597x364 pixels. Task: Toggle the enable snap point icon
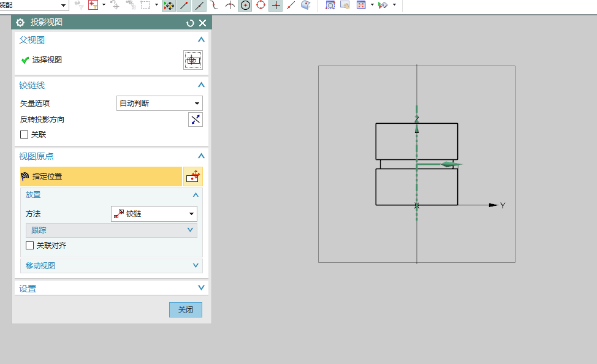pyautogui.click(x=169, y=6)
